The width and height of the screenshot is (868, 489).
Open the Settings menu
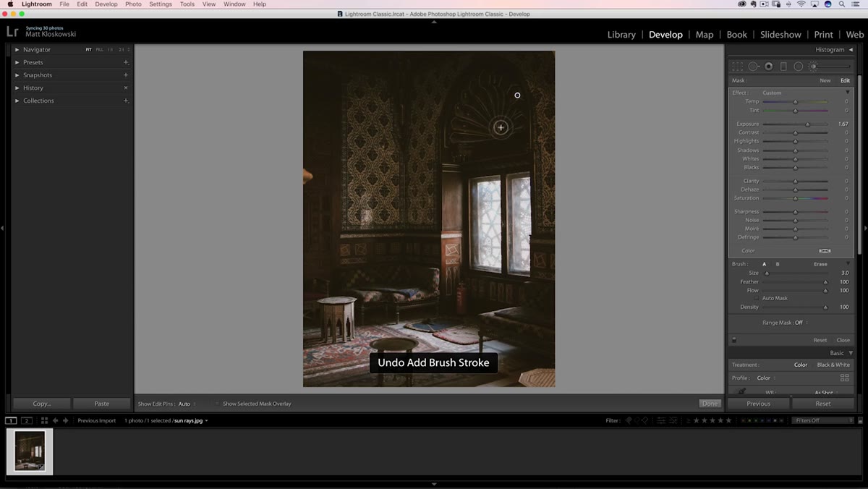(161, 4)
